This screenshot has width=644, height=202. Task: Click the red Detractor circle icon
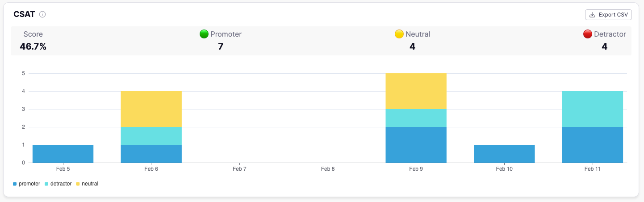click(588, 34)
